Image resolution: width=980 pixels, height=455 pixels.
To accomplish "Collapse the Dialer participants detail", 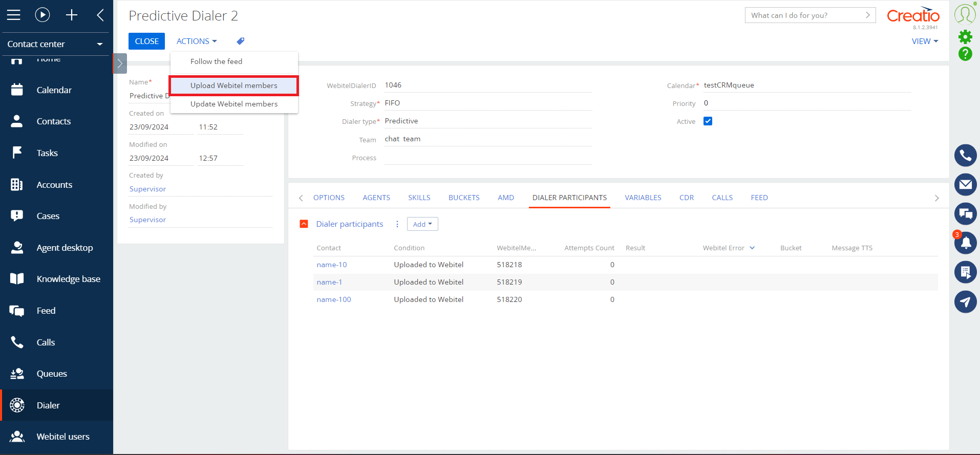I will pos(304,224).
